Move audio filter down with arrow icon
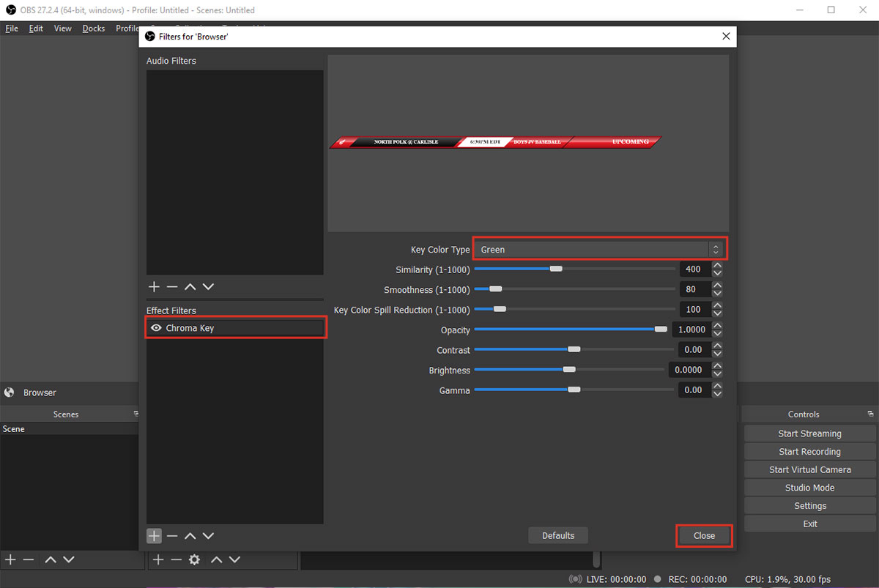The width and height of the screenshot is (879, 588). pos(208,287)
